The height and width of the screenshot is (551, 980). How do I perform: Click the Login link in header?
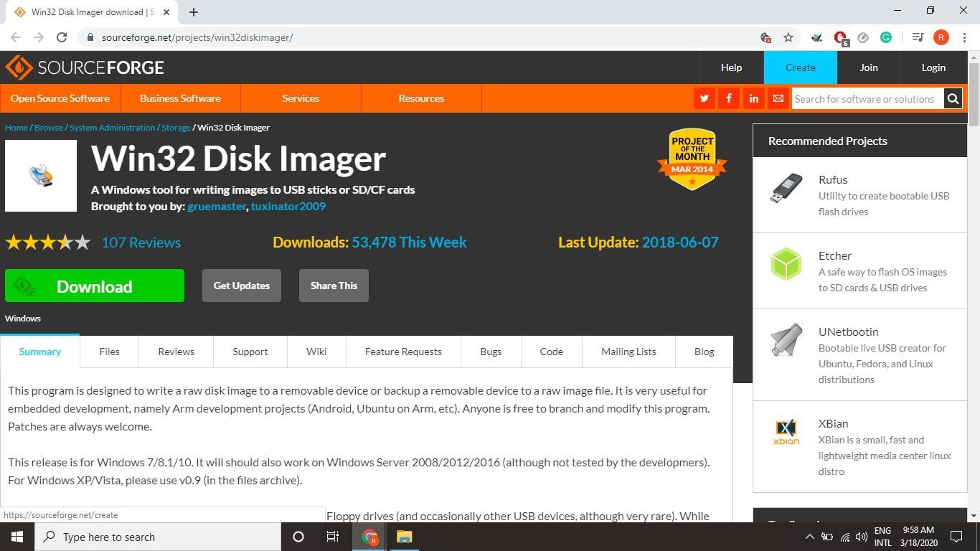pyautogui.click(x=933, y=67)
